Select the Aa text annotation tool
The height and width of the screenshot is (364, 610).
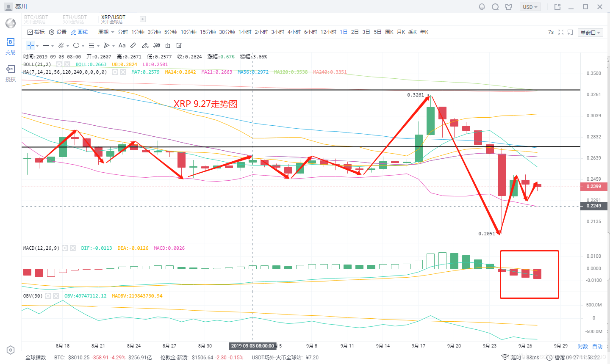tap(122, 45)
